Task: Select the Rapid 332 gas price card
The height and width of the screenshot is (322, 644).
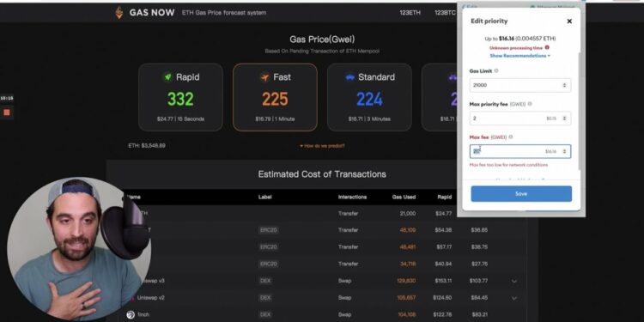Action: tap(180, 97)
